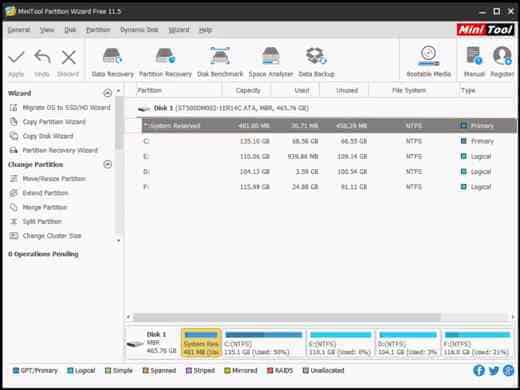This screenshot has height=390, width=520.
Task: Select D:(NTFS) block in disk map
Action: point(408,343)
